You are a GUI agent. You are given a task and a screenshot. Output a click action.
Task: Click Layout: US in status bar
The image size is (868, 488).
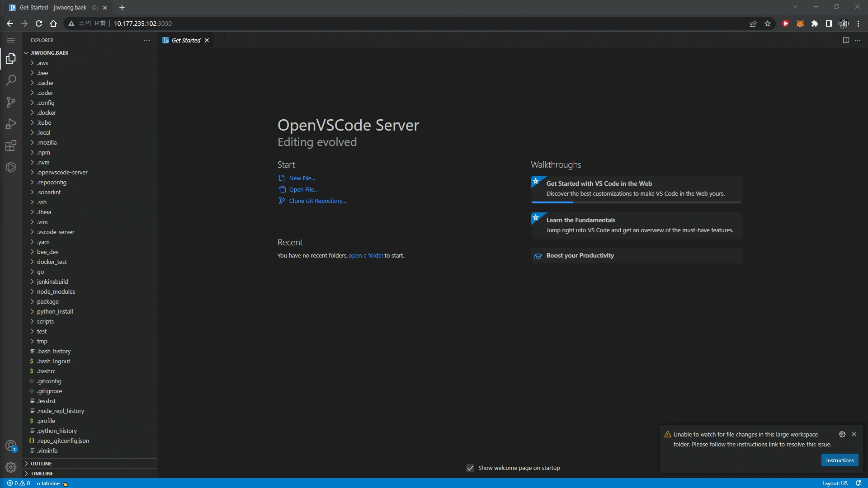click(835, 483)
